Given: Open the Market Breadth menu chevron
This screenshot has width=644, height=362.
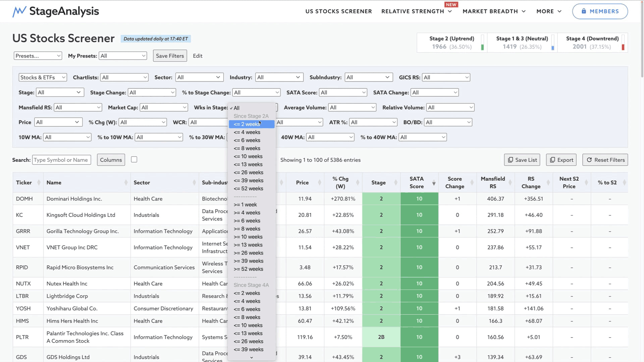Looking at the screenshot, I should pyautogui.click(x=524, y=11).
